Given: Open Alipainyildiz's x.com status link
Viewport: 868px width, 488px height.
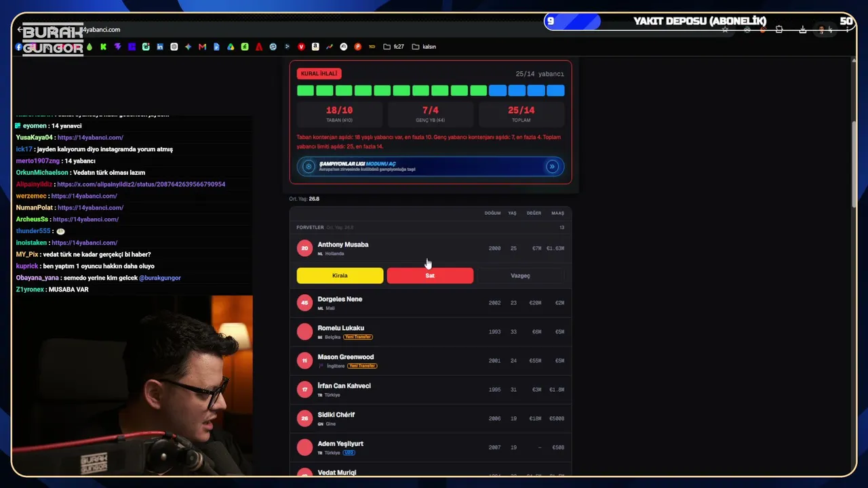Looking at the screenshot, I should (141, 184).
